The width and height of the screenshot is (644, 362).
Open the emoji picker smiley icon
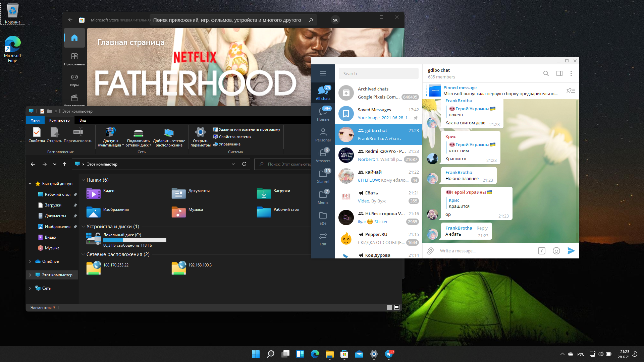click(x=556, y=251)
